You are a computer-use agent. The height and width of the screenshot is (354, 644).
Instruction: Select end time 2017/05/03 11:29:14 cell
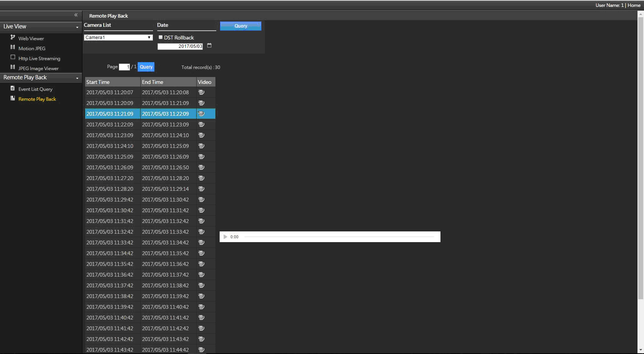pos(168,189)
